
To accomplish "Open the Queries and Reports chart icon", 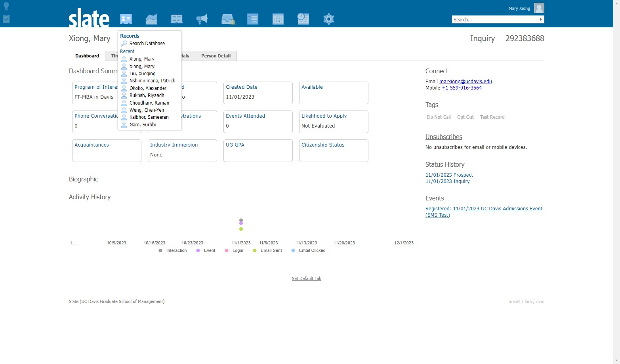I will [151, 19].
